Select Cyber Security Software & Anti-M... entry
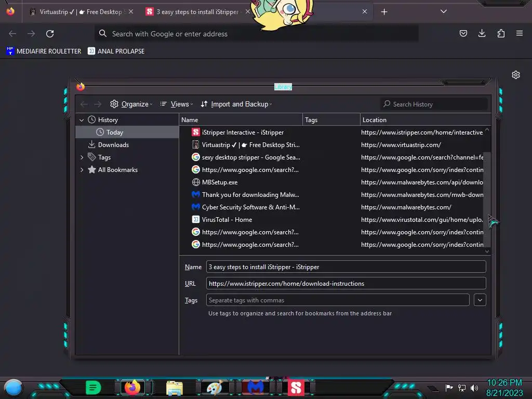This screenshot has height=399, width=532. click(x=331, y=207)
